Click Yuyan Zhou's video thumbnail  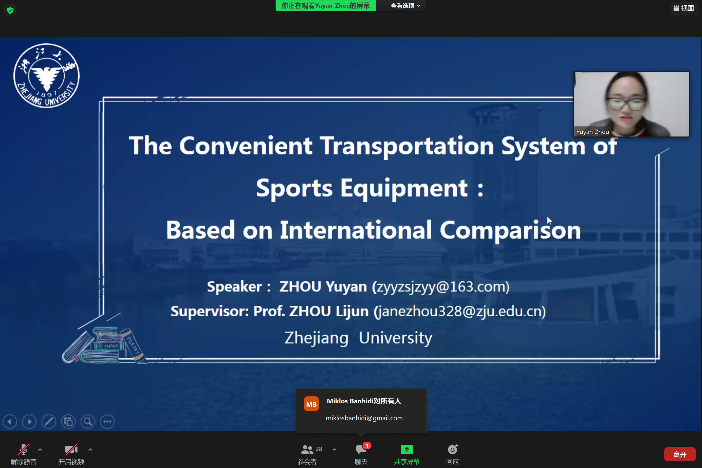tap(631, 104)
